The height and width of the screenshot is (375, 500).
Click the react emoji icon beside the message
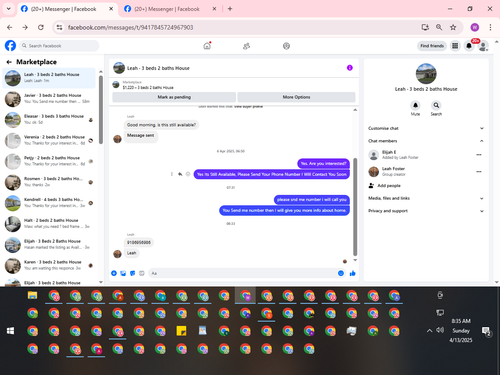188,174
